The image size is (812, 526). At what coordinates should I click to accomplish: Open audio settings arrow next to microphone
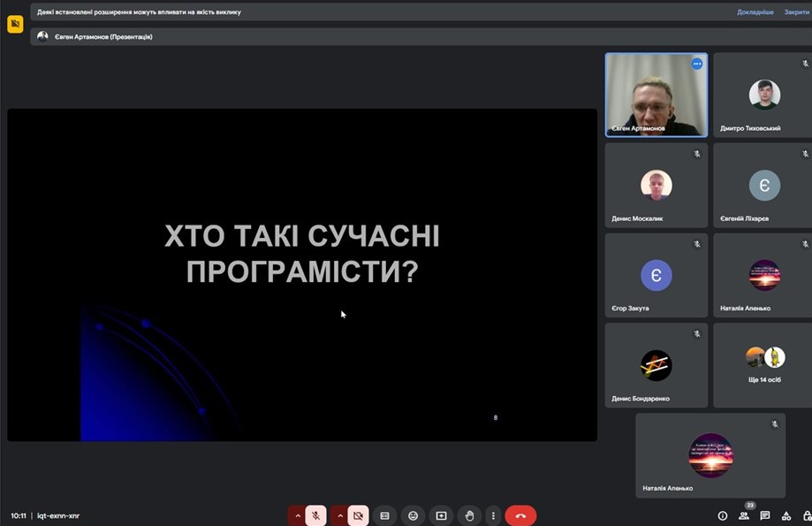tap(297, 515)
